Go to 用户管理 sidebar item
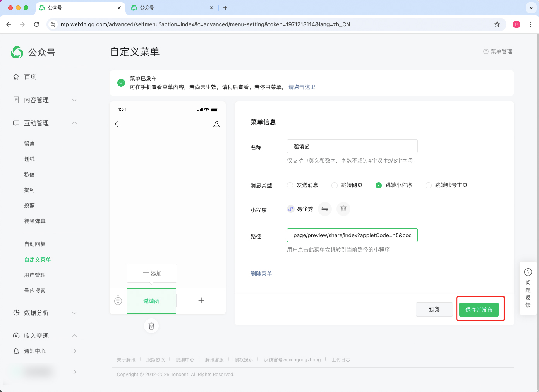Screen dimensions: 539x392 click(35, 275)
